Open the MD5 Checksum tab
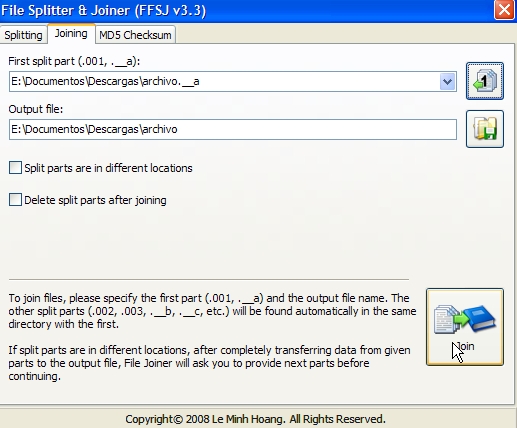 135,35
